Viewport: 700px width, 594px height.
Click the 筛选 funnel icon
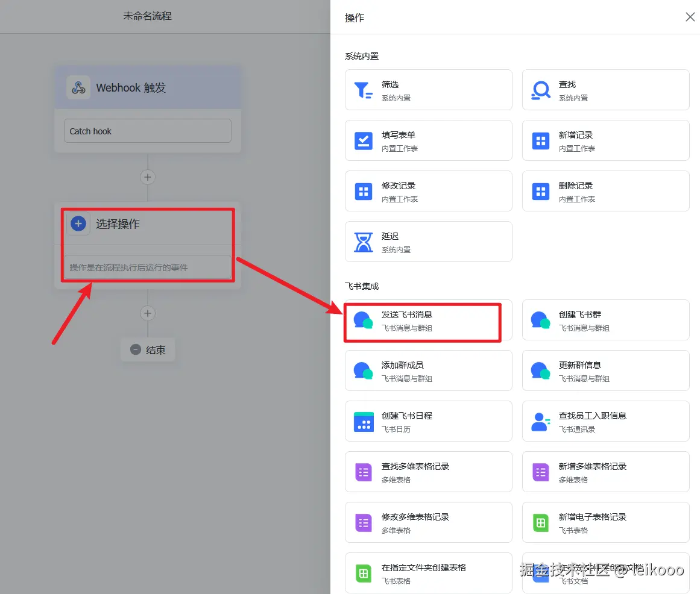tap(364, 90)
